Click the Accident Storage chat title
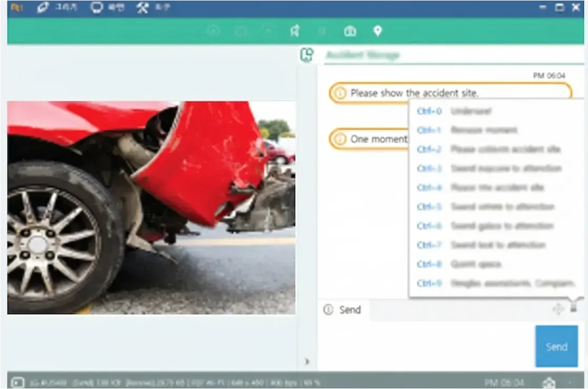This screenshot has width=588, height=389. (363, 55)
